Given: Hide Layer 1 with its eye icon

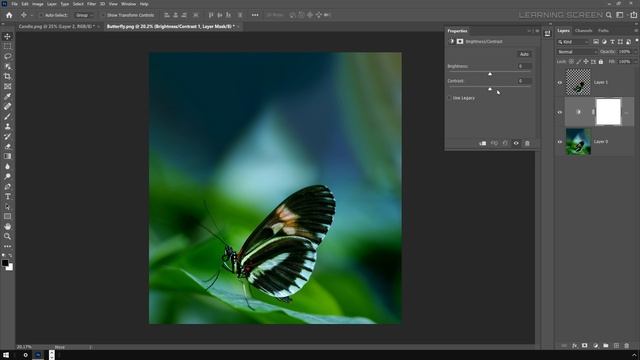Looking at the screenshot, I should click(560, 82).
